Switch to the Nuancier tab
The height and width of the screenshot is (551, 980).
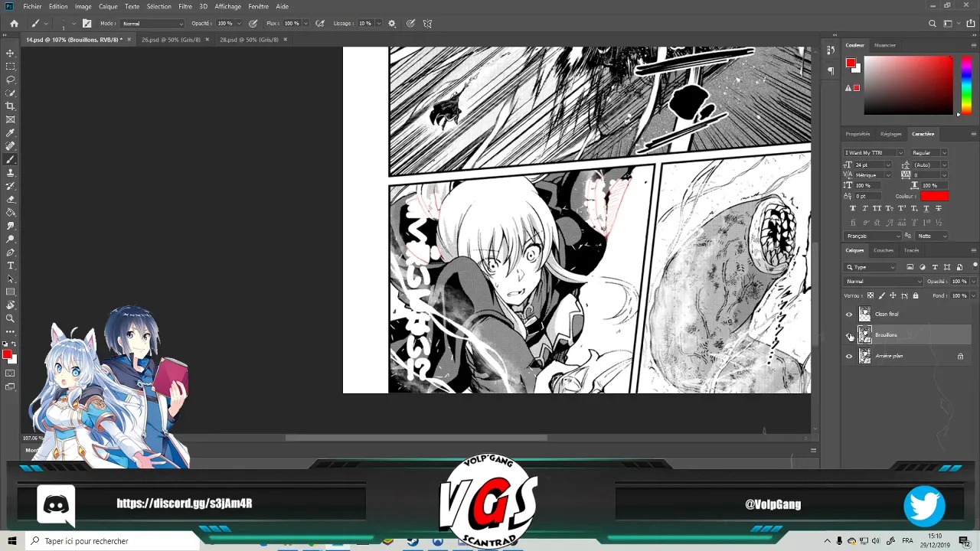[x=885, y=45]
